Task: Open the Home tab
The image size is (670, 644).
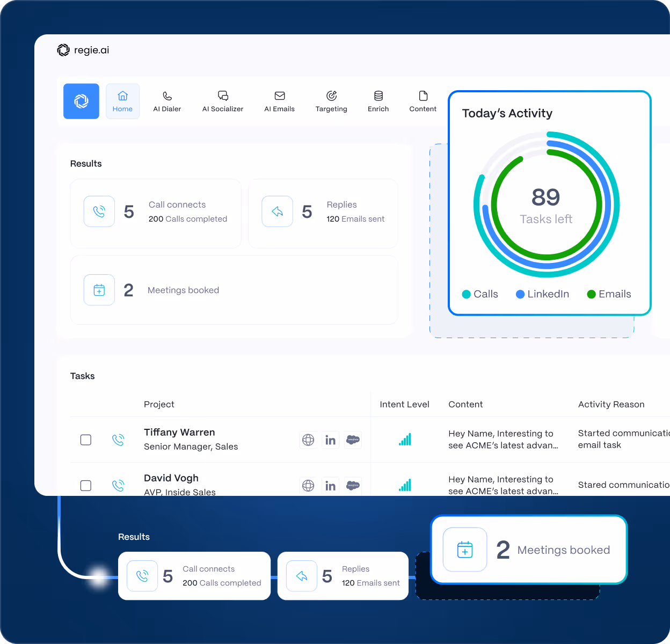Action: [122, 101]
